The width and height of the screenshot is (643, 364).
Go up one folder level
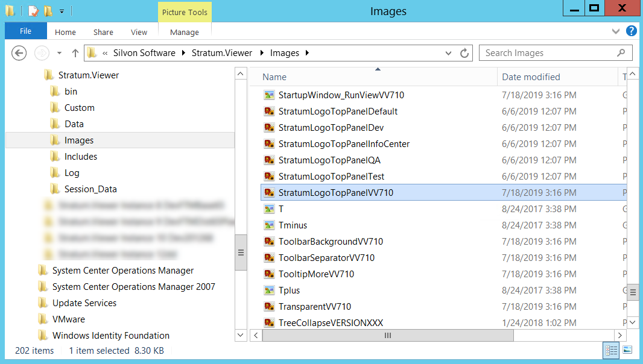pos(74,53)
